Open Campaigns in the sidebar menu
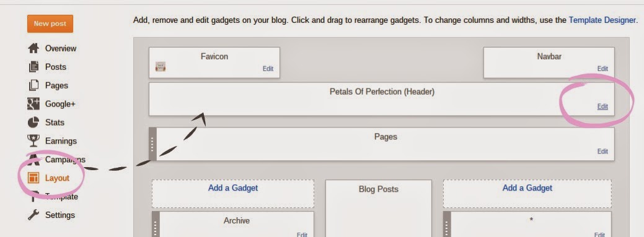The height and width of the screenshot is (237, 644). tap(65, 160)
